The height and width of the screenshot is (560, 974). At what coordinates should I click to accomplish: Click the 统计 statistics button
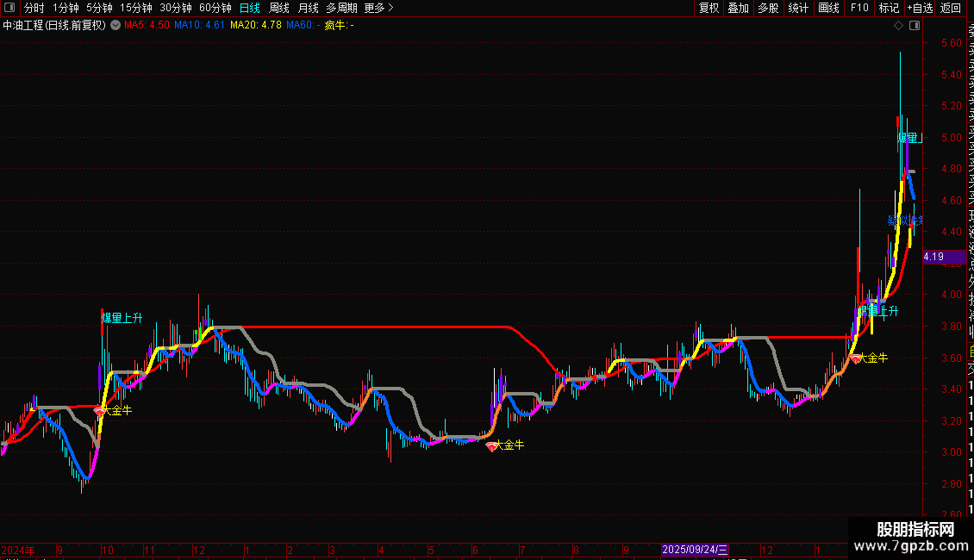(x=798, y=8)
